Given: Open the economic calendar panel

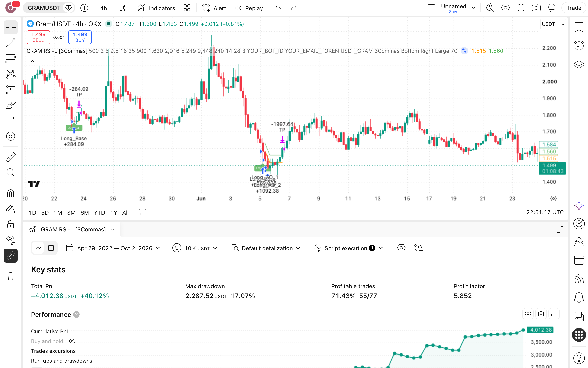Looking at the screenshot, I should (x=579, y=260).
